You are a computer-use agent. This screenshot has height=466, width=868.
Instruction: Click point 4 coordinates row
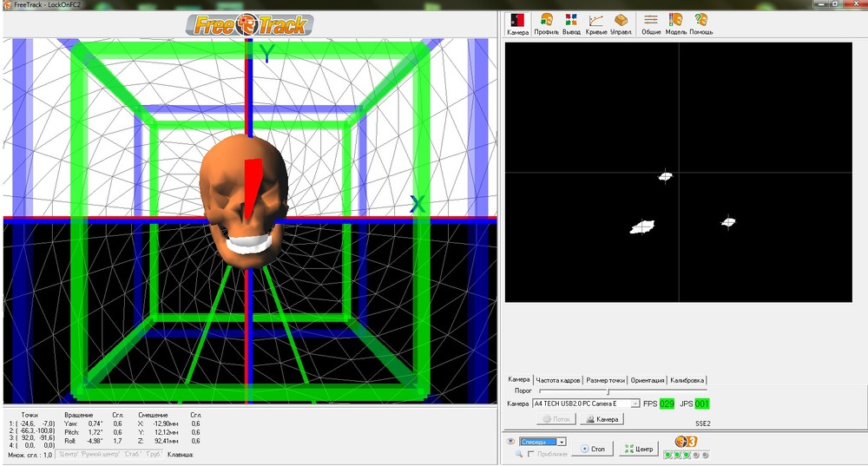(32, 445)
